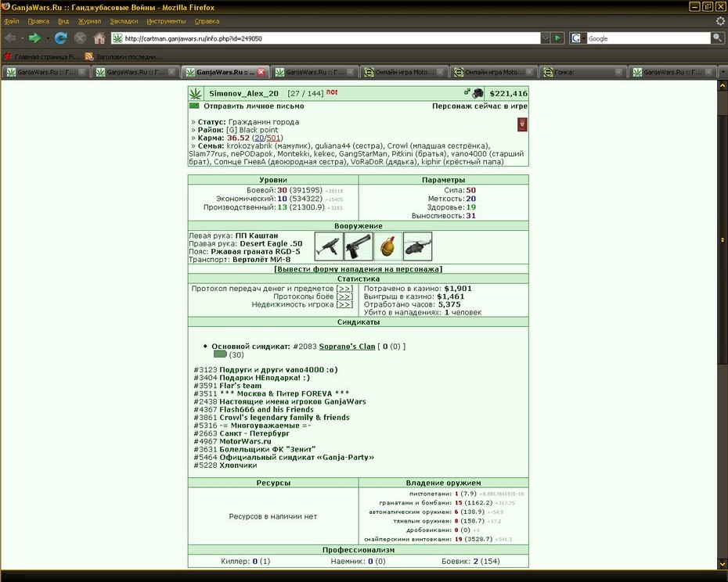The image size is (728, 582).
Task: Click the red new badge after level
Action: (331, 92)
